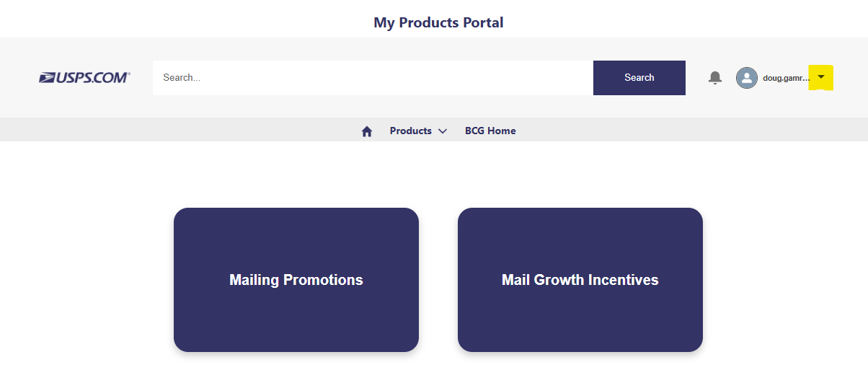The image size is (868, 365).
Task: Click empty gray navigation bar right of BCG Home
Action: [x=685, y=131]
